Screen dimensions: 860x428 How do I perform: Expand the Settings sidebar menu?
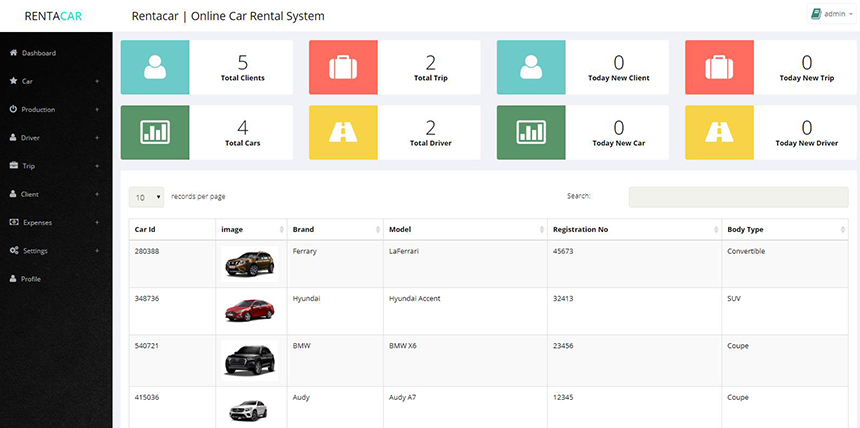55,251
